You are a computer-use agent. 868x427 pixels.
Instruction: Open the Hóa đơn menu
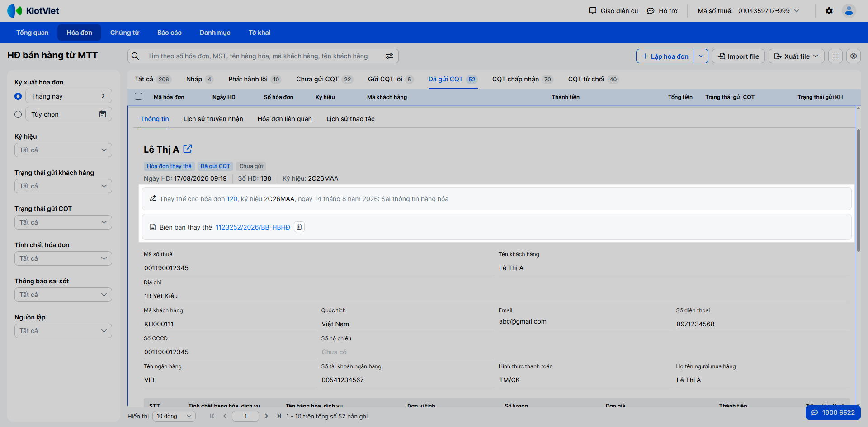click(80, 33)
